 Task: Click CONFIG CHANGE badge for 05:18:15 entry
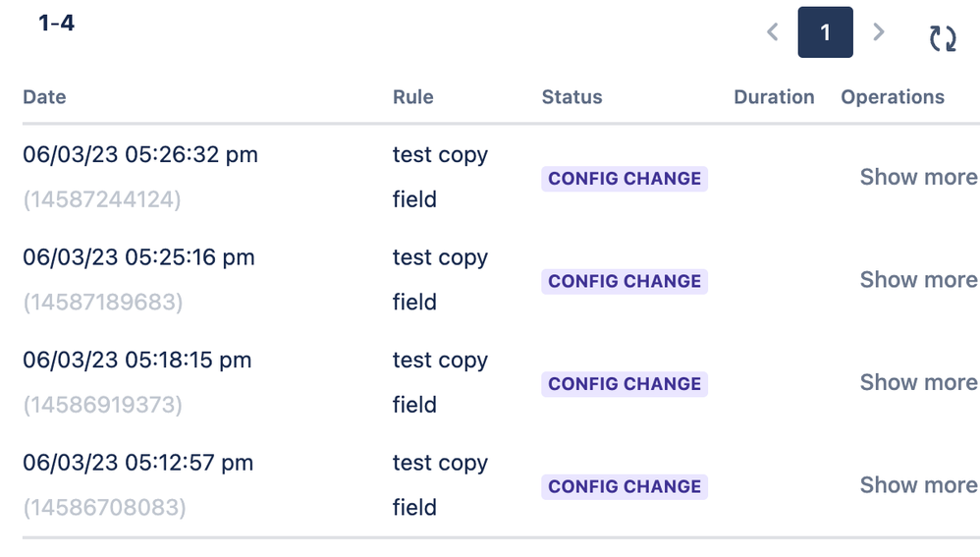pyautogui.click(x=625, y=383)
